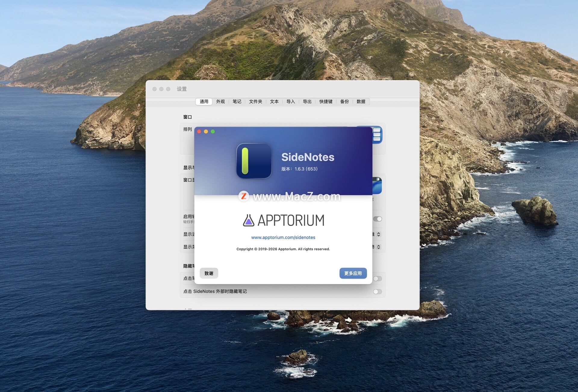
Task: Click the Copyright © 2019-2026 Apptorium text
Action: [283, 249]
